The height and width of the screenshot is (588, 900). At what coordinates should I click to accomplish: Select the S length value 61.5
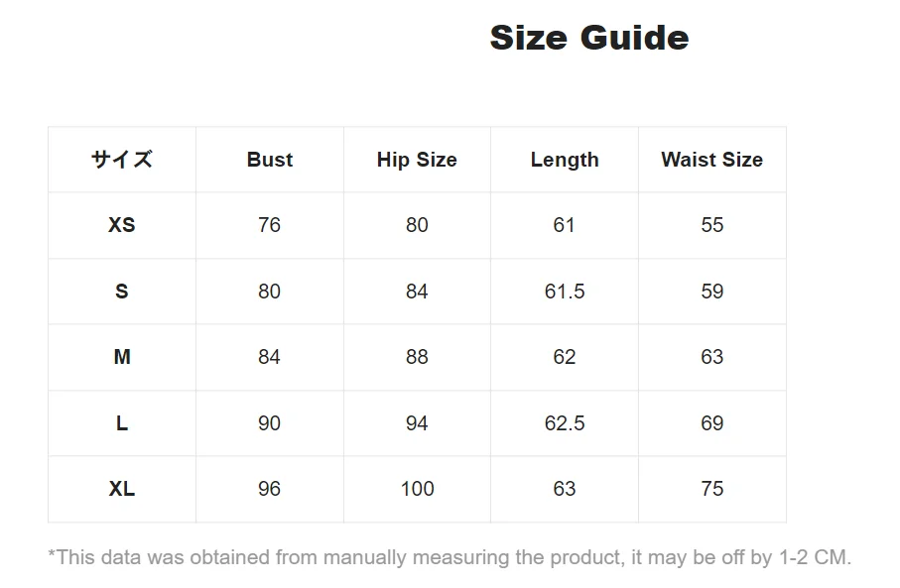click(565, 292)
